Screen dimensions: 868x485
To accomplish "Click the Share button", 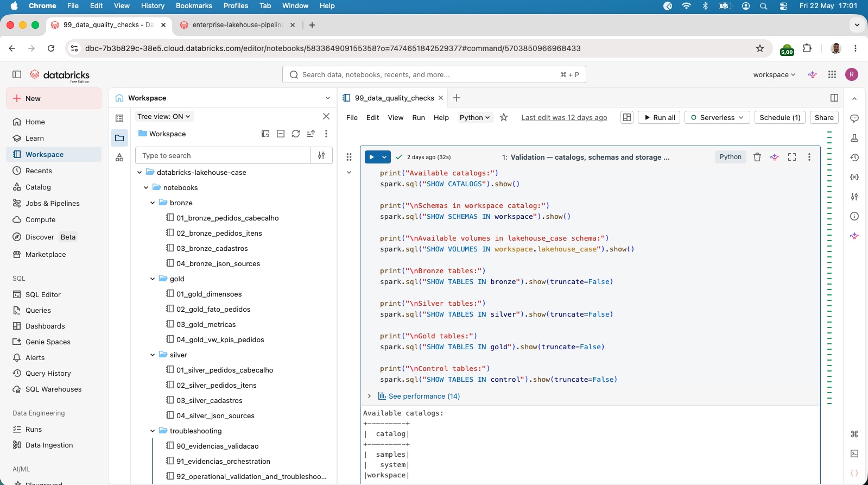I will [824, 117].
